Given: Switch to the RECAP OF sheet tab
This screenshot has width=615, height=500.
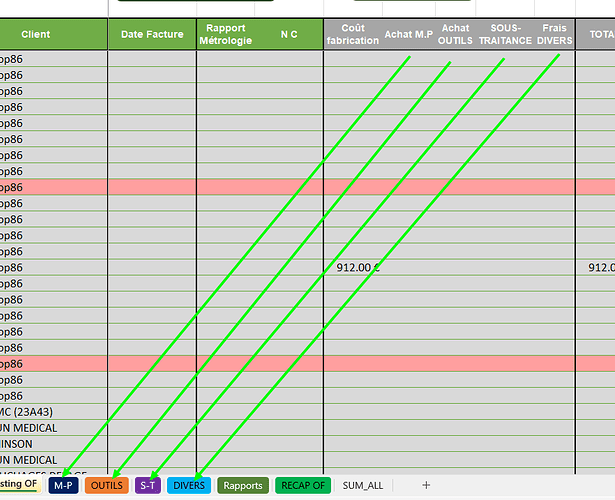Looking at the screenshot, I should (303, 485).
